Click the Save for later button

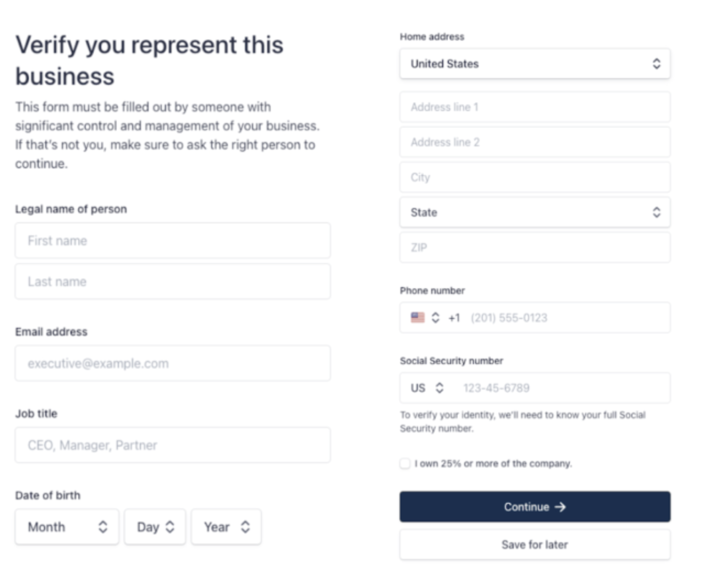tap(535, 544)
